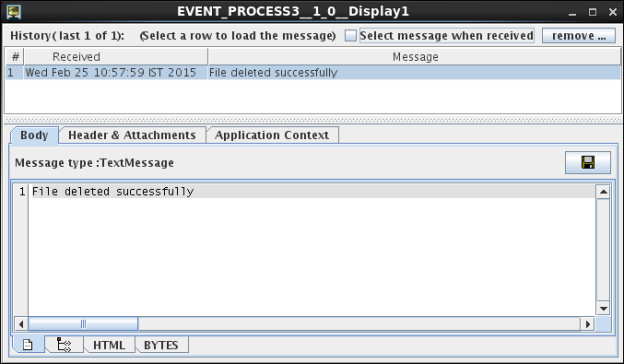Switch to the Header & Attachments tab
Viewport: 624px width, 364px height.
132,135
